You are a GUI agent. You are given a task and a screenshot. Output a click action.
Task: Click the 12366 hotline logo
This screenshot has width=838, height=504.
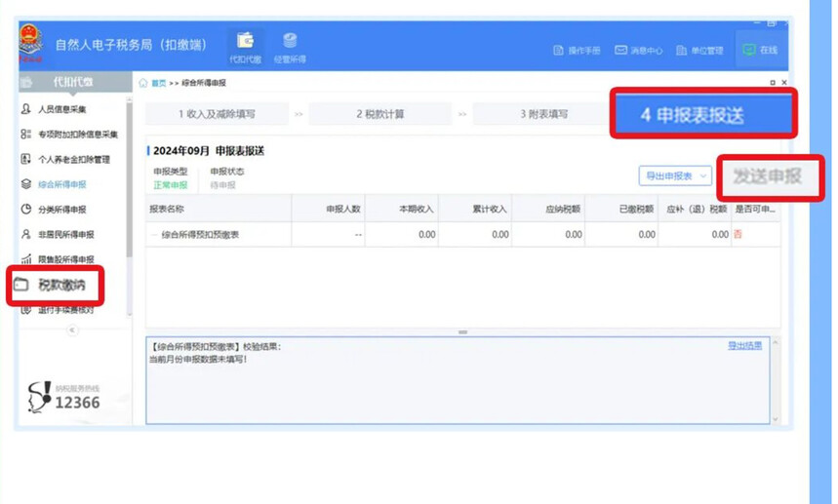(63, 397)
